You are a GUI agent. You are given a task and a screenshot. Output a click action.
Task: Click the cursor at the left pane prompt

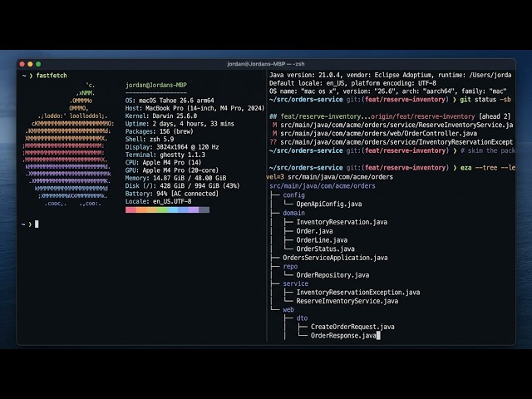(37, 224)
